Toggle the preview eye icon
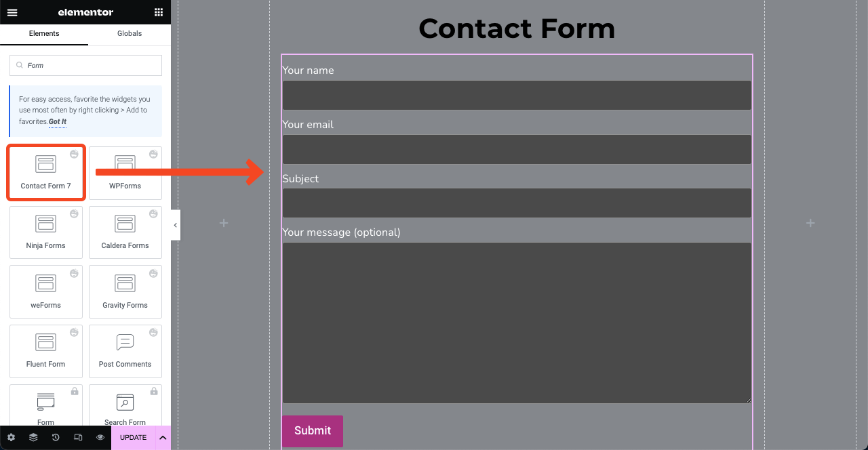This screenshot has width=868, height=450. click(100, 438)
